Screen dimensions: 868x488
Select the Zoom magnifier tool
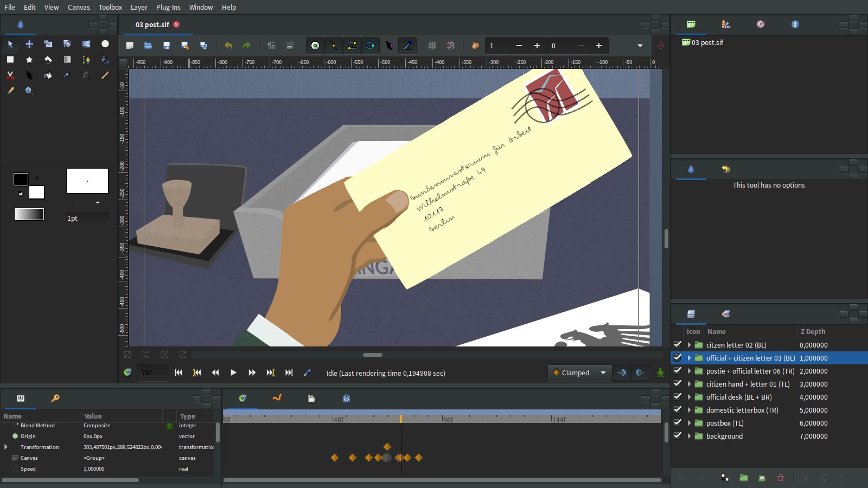(x=29, y=91)
